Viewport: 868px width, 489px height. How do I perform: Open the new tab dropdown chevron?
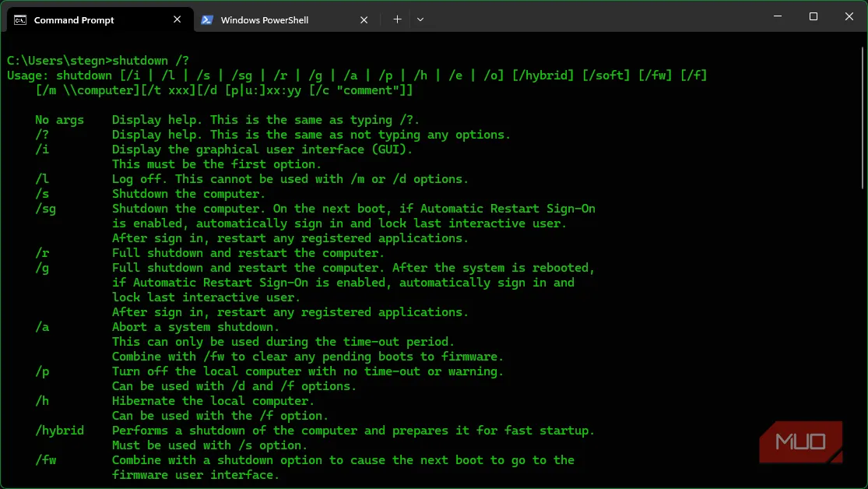click(420, 19)
